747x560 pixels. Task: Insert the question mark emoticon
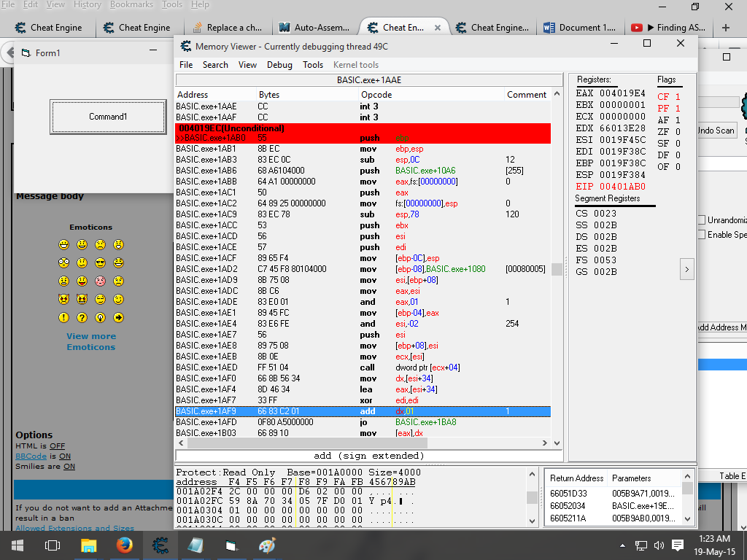pyautogui.click(x=82, y=317)
